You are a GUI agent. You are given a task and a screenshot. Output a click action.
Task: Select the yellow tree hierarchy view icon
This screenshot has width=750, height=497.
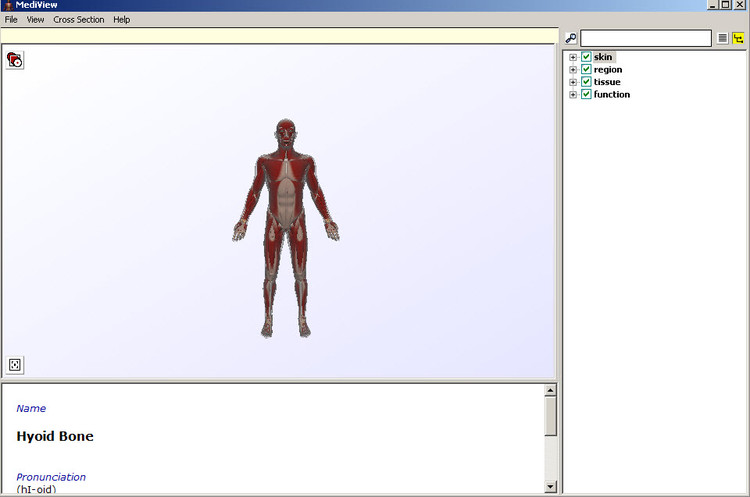[x=738, y=38]
